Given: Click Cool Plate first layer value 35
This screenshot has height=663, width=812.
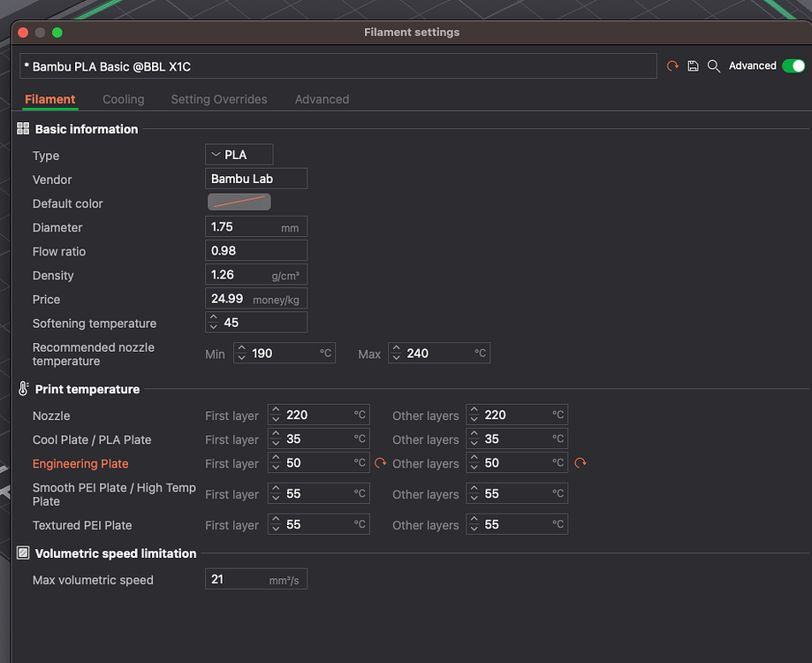Looking at the screenshot, I should (293, 438).
